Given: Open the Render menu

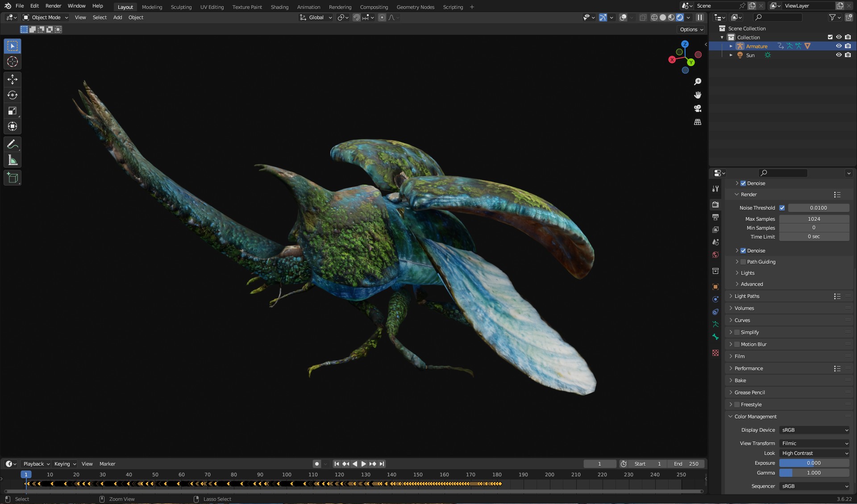Looking at the screenshot, I should [53, 6].
